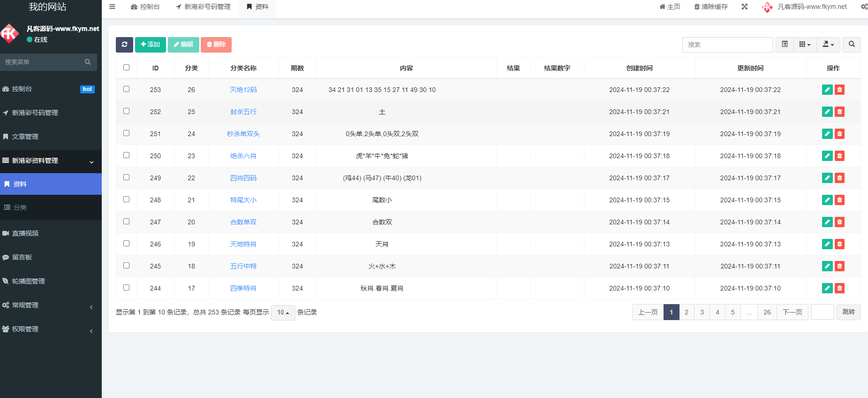
Task: Open the settings gears icon at top right
Action: [864, 7]
